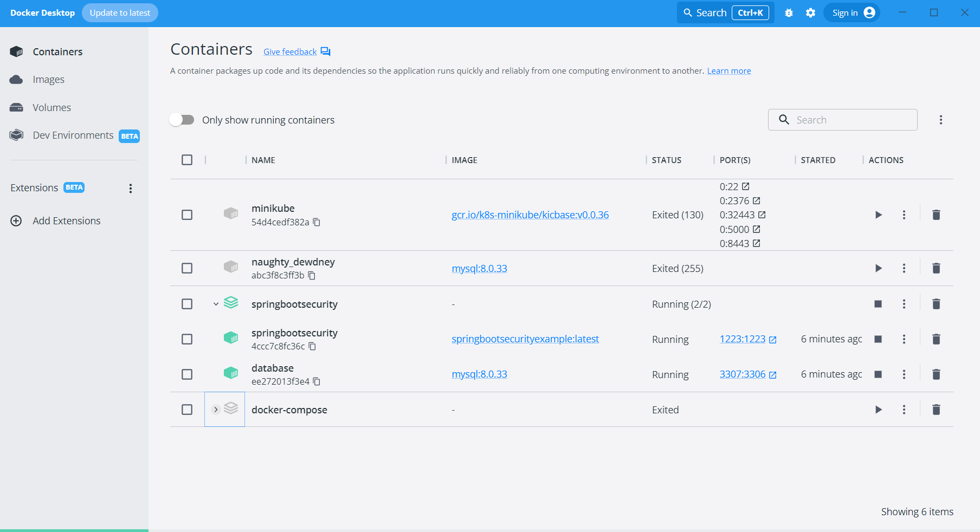Start the naughty_dewdney container
This screenshot has height=532, width=980.
[x=878, y=268]
